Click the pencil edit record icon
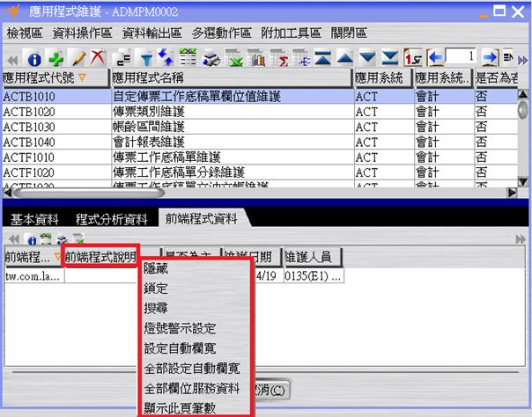 click(x=77, y=57)
